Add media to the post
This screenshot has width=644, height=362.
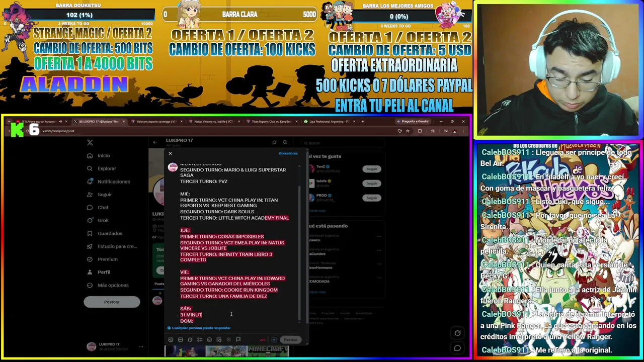(x=171, y=340)
